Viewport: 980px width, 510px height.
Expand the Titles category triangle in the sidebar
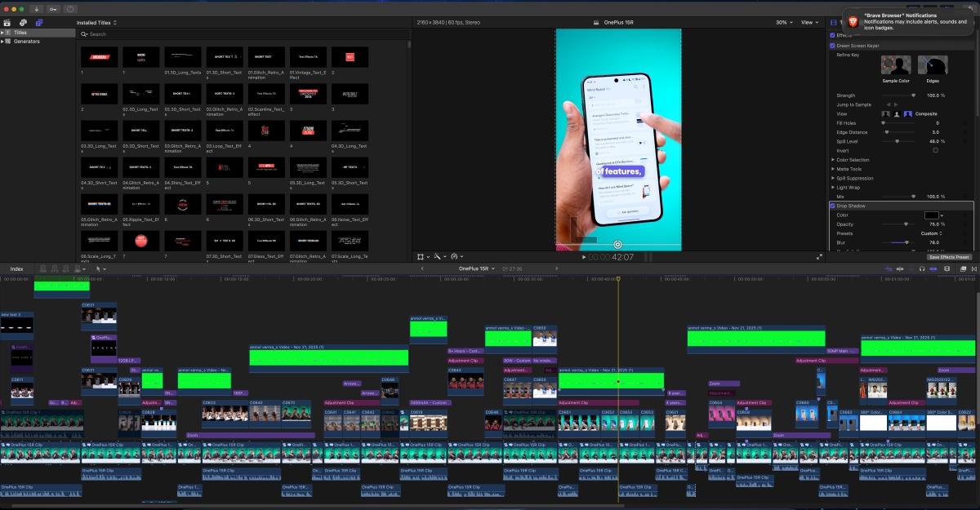click(x=3, y=33)
